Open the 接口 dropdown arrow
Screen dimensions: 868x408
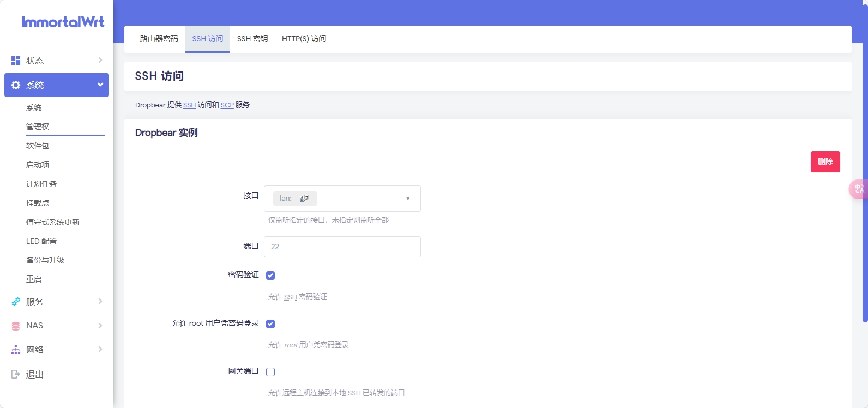[408, 199]
